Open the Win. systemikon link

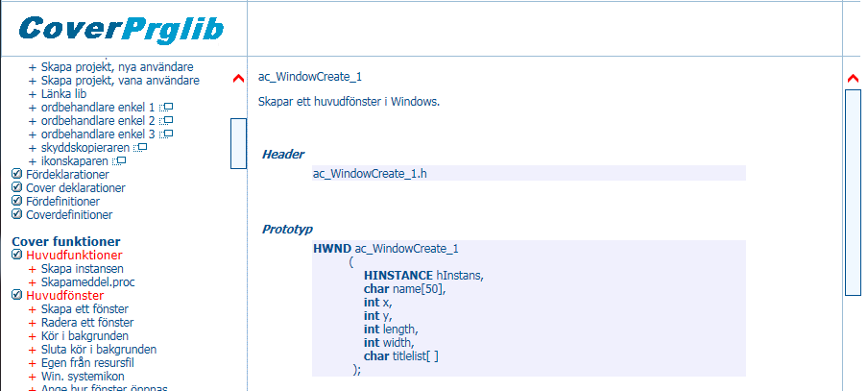pos(83,377)
